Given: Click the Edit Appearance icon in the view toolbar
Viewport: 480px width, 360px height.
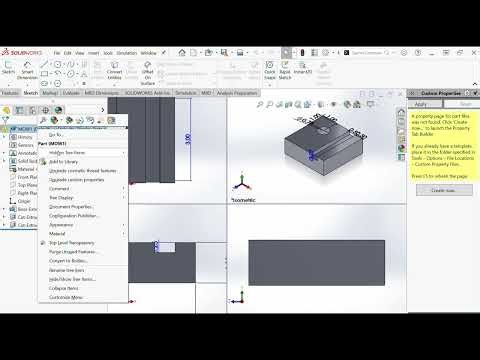Looking at the screenshot, I should pyautogui.click(x=347, y=105).
